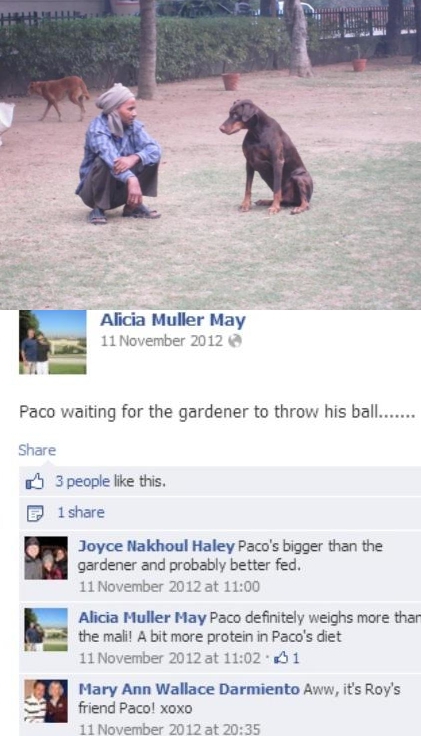
Task: Open Alicia Muller May's post profile picture
Action: point(53,342)
